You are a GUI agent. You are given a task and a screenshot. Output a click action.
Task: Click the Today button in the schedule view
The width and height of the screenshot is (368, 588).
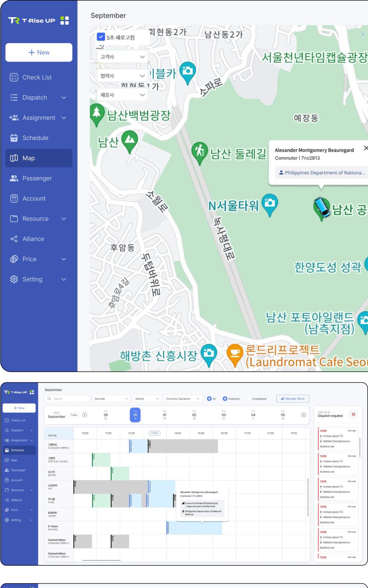(x=74, y=415)
